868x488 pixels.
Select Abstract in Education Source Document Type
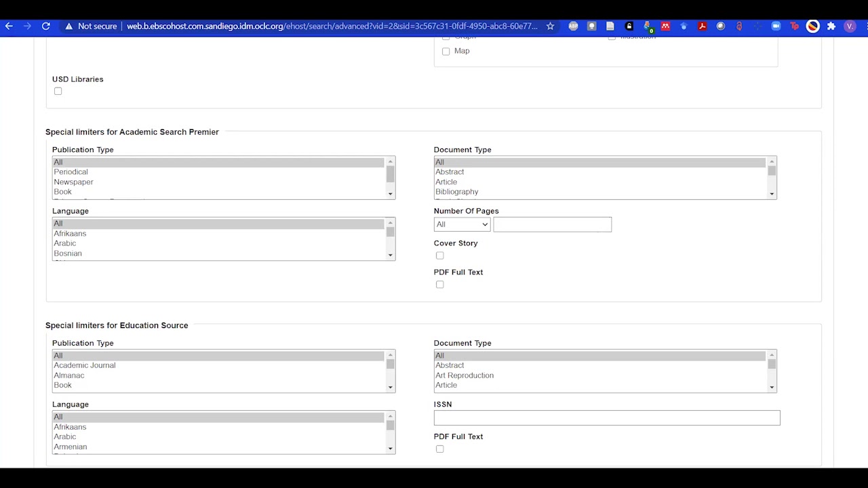pyautogui.click(x=600, y=365)
